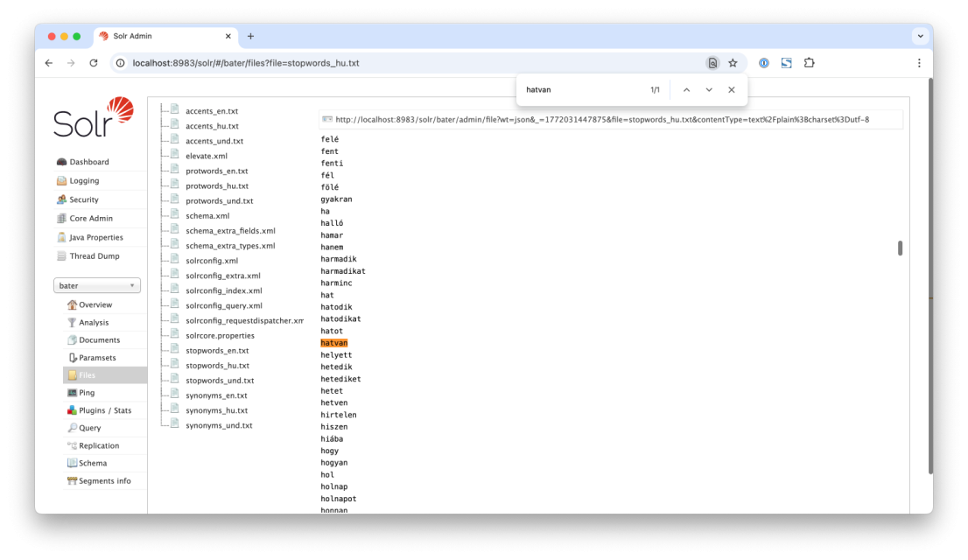Open the stopwords_en.txt file
The image size is (968, 560).
coord(217,350)
